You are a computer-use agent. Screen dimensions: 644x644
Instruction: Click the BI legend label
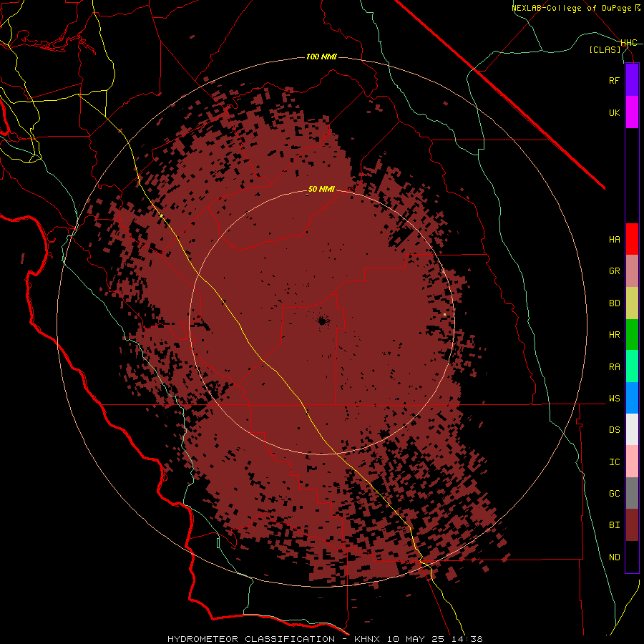click(614, 525)
